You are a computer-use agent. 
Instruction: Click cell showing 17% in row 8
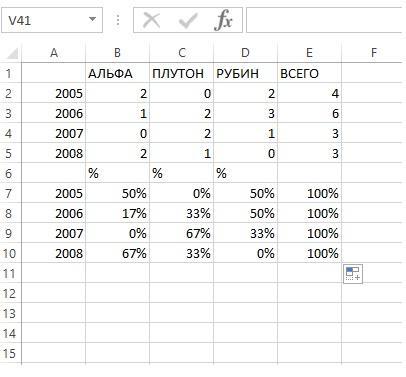pyautogui.click(x=117, y=213)
